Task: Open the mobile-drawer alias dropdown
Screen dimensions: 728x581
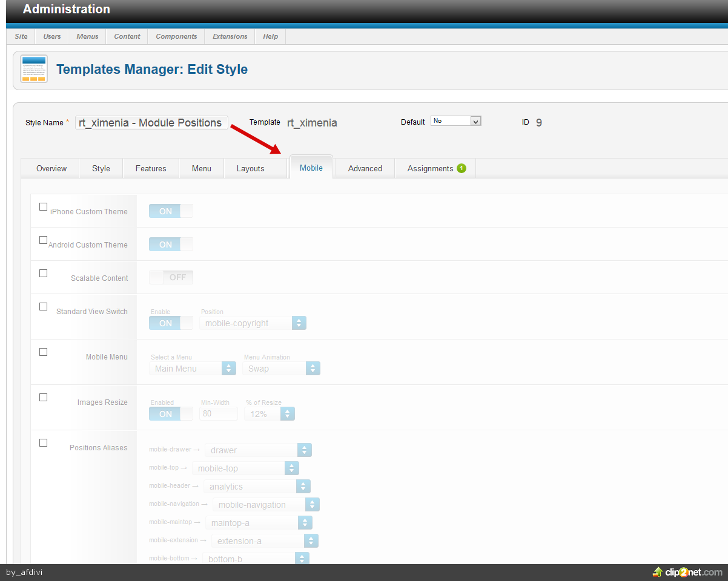Action: tap(259, 450)
